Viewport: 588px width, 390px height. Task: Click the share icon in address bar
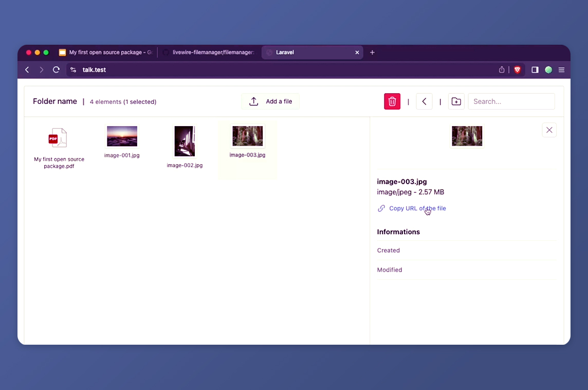[x=501, y=70]
